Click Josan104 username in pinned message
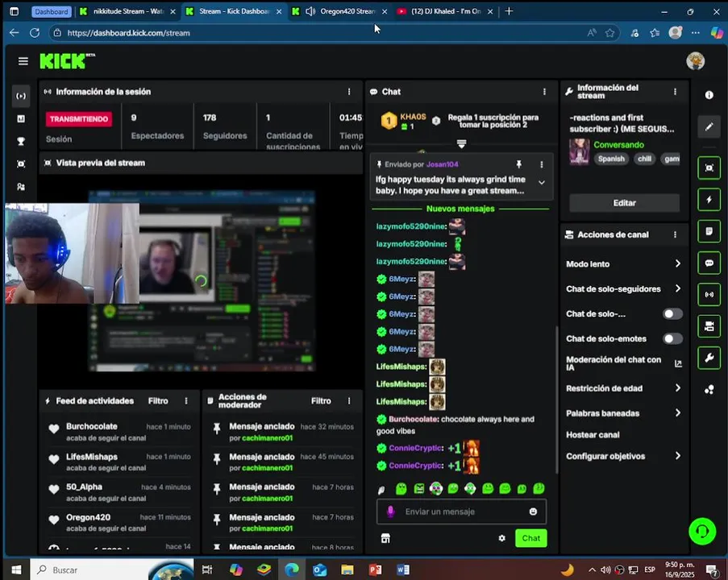The width and height of the screenshot is (728, 580). coord(442,164)
